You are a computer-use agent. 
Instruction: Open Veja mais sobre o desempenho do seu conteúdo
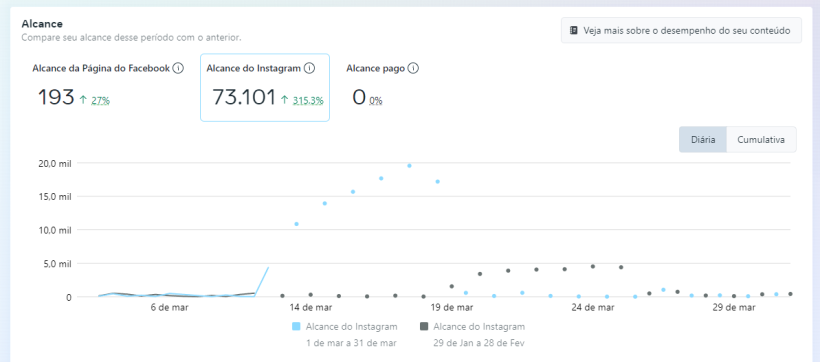click(x=681, y=30)
